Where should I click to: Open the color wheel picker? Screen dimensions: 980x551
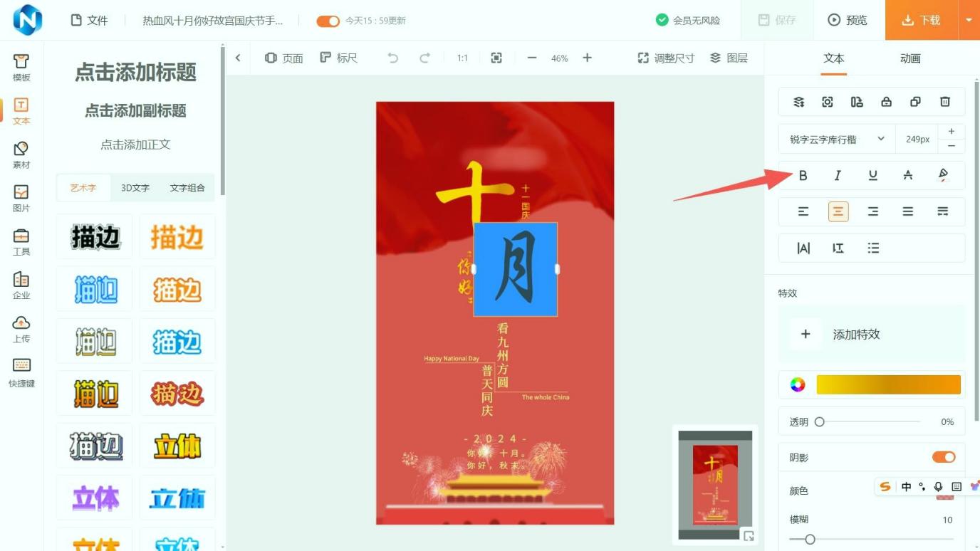point(798,385)
